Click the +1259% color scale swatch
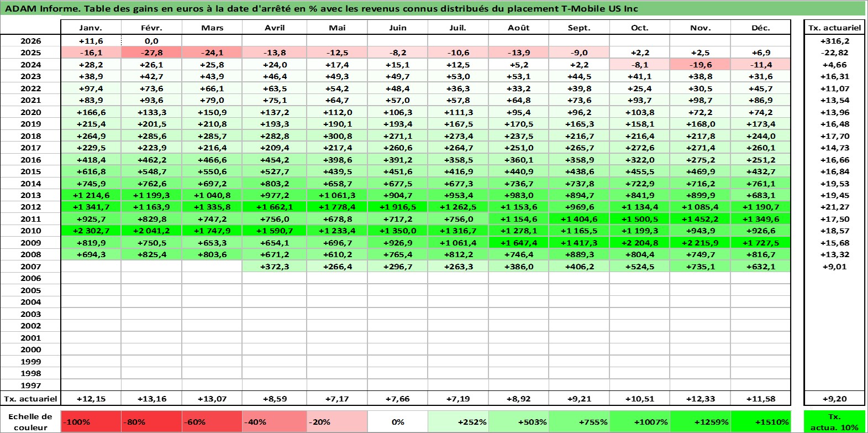 point(701,421)
